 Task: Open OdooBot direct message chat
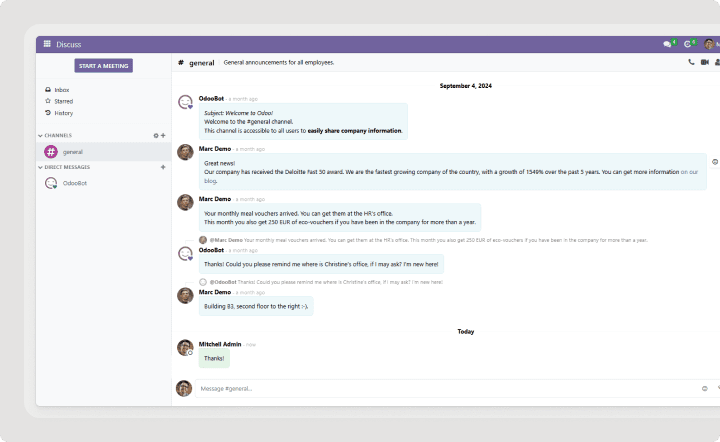(76, 183)
